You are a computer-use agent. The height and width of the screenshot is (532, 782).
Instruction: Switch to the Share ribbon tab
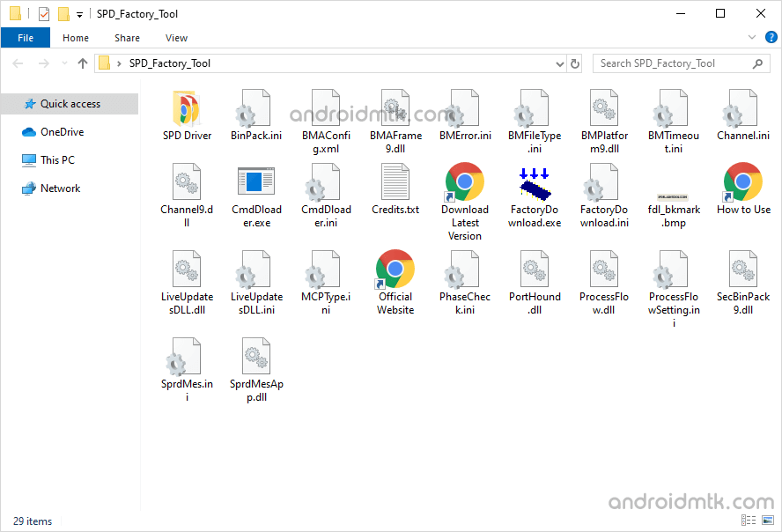(127, 38)
